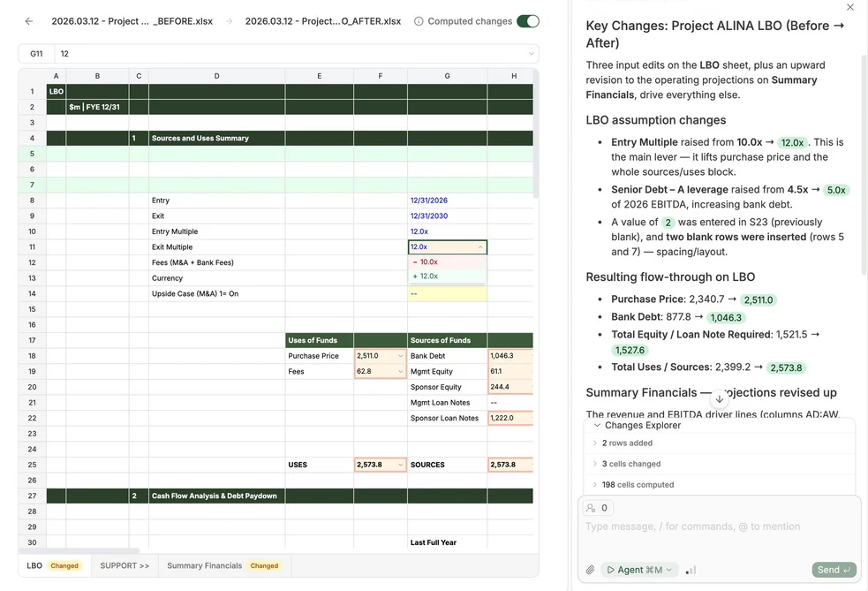868x591 pixels.
Task: Click the signal bars icon near Agent
Action: tap(691, 570)
